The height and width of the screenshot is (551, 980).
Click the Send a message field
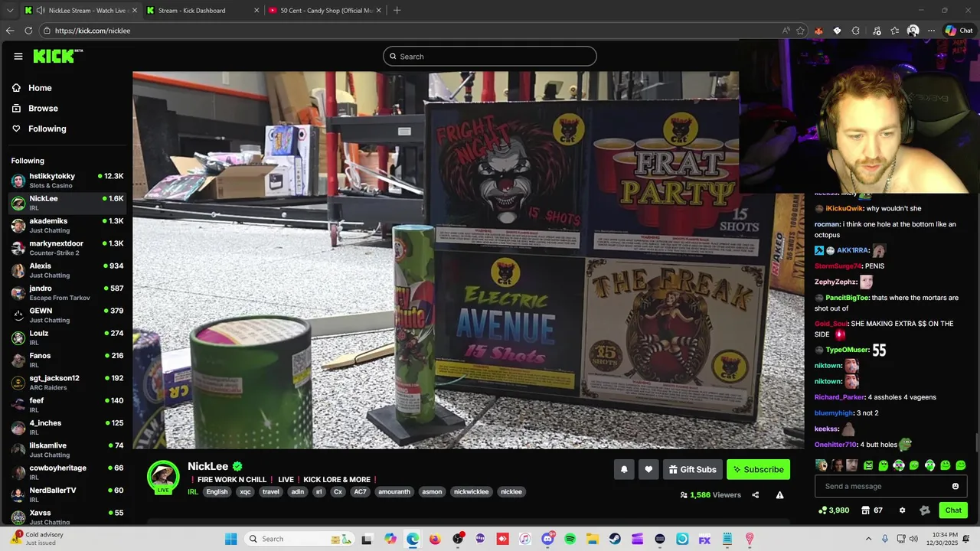(884, 486)
